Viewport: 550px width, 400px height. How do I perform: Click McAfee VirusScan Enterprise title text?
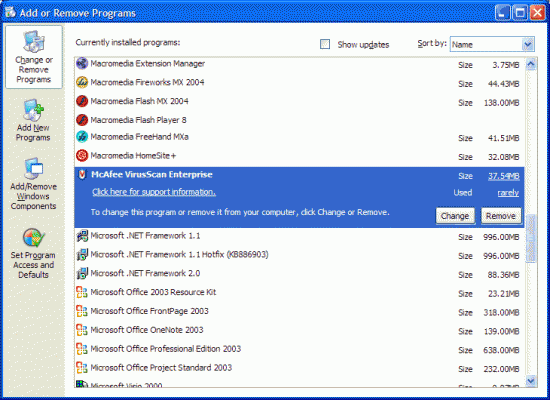[152, 174]
